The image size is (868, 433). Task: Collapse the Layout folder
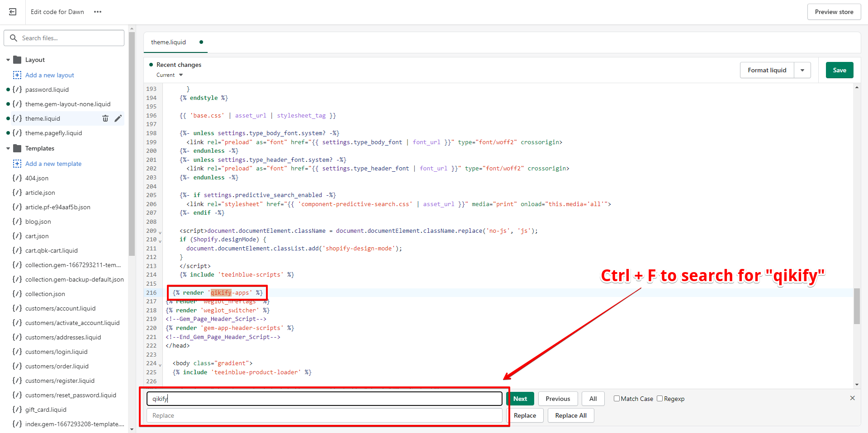click(8, 60)
